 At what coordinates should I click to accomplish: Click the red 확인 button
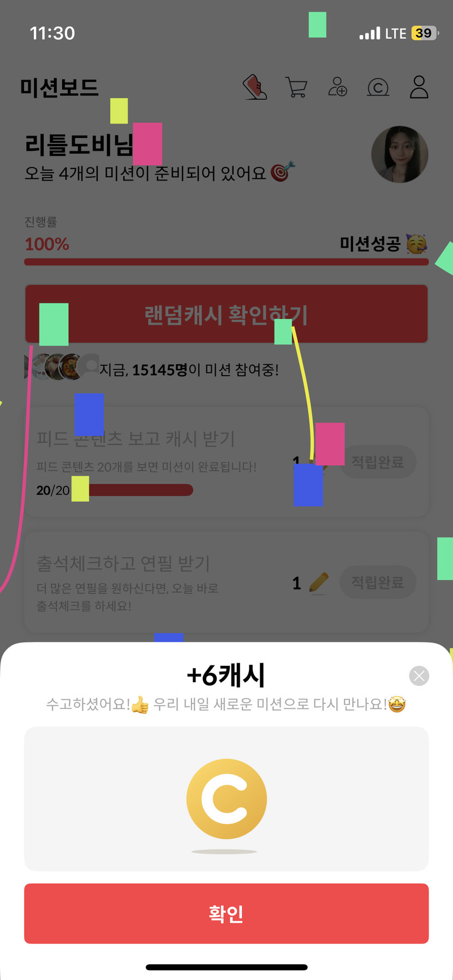pos(226,913)
